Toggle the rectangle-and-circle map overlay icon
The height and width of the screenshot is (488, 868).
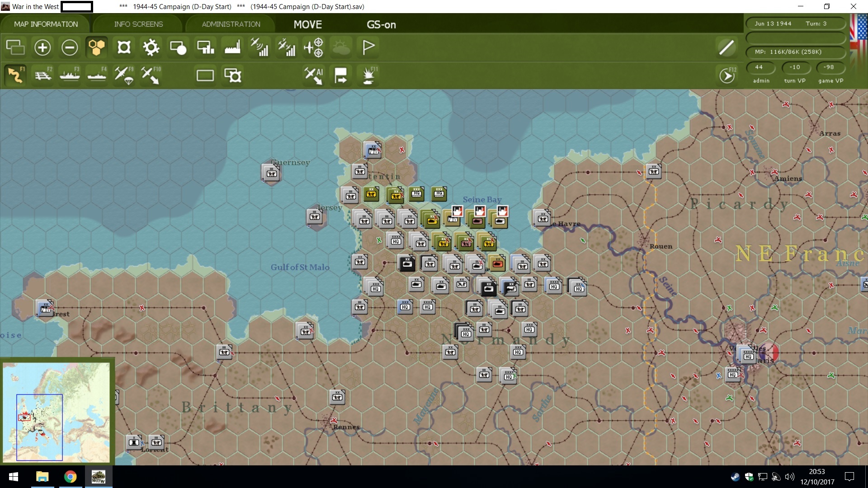click(178, 47)
